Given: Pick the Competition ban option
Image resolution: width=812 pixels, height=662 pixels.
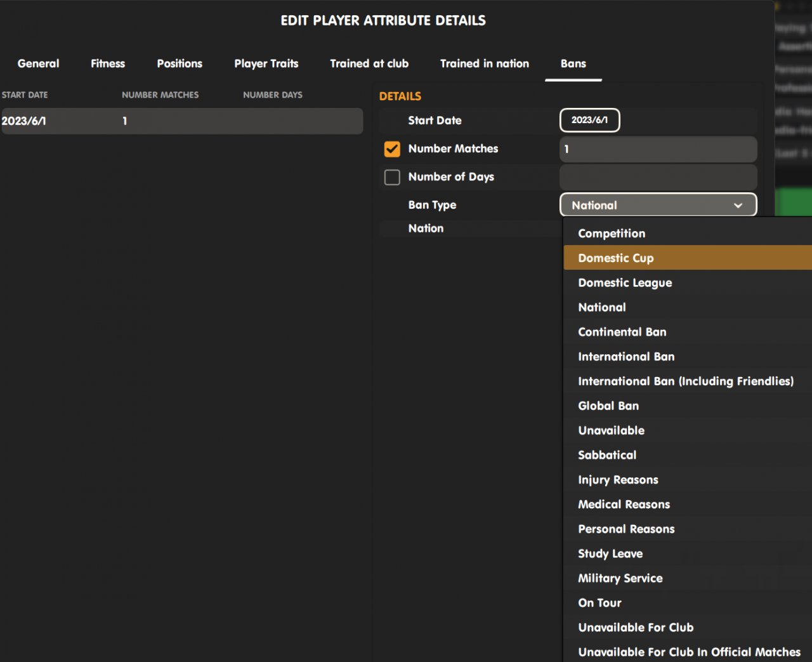Looking at the screenshot, I should [x=611, y=234].
